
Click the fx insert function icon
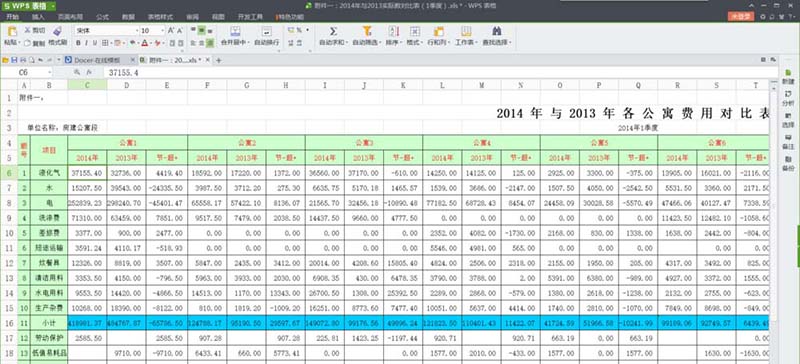click(89, 73)
